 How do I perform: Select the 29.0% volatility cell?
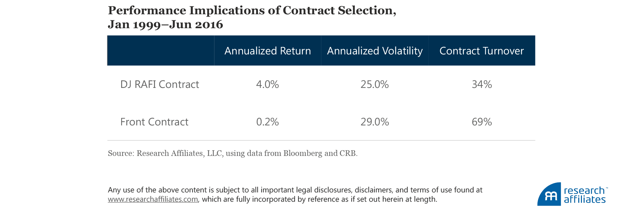375,122
